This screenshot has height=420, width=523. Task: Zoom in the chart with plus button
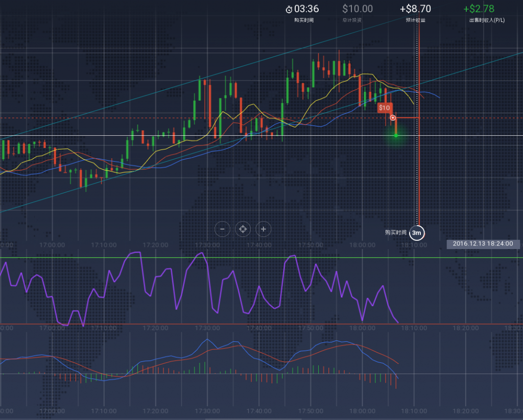[263, 230]
